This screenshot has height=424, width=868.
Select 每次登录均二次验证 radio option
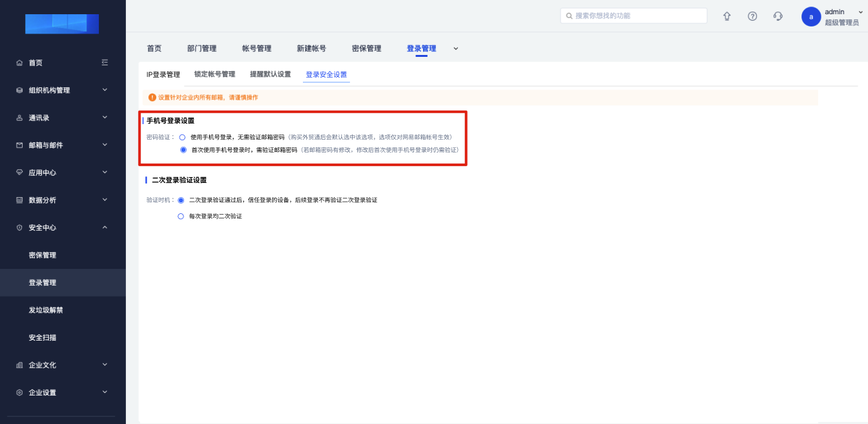(x=181, y=217)
